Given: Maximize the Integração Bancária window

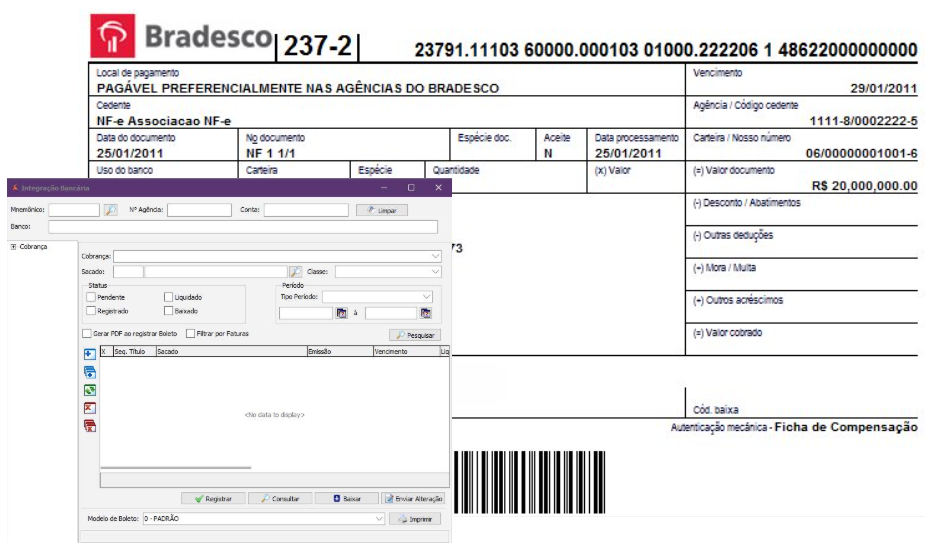Looking at the screenshot, I should [x=411, y=188].
